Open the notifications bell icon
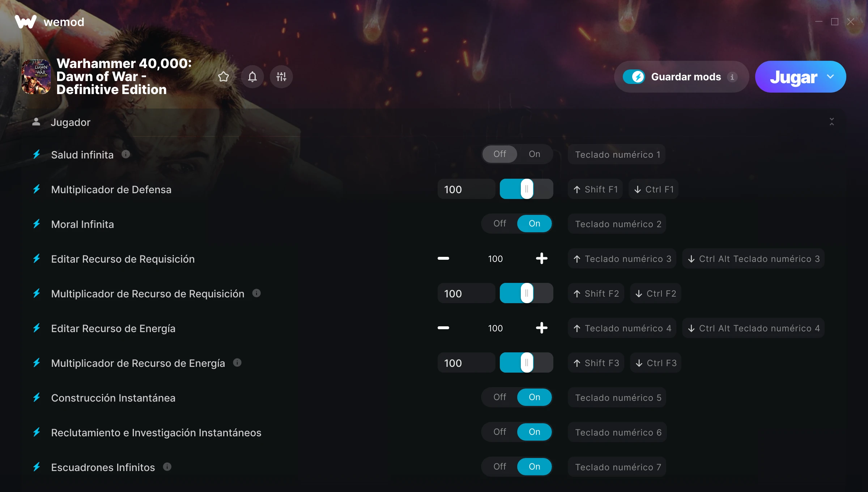The height and width of the screenshot is (492, 868). tap(252, 77)
